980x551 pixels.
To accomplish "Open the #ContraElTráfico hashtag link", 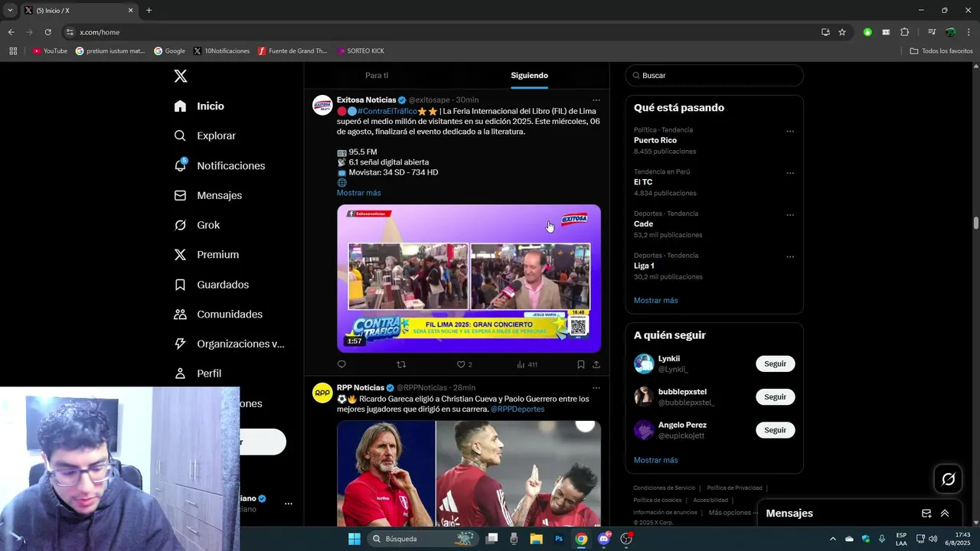I will click(x=387, y=112).
